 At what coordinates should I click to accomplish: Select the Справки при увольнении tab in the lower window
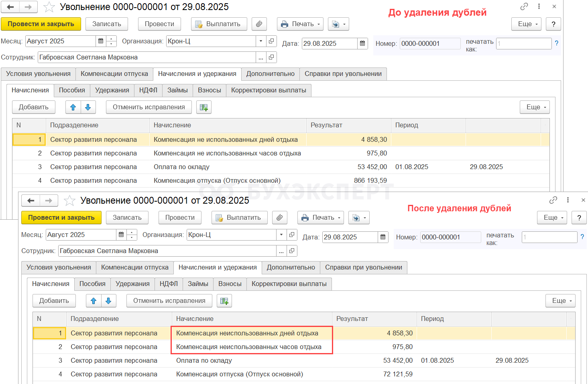(363, 268)
